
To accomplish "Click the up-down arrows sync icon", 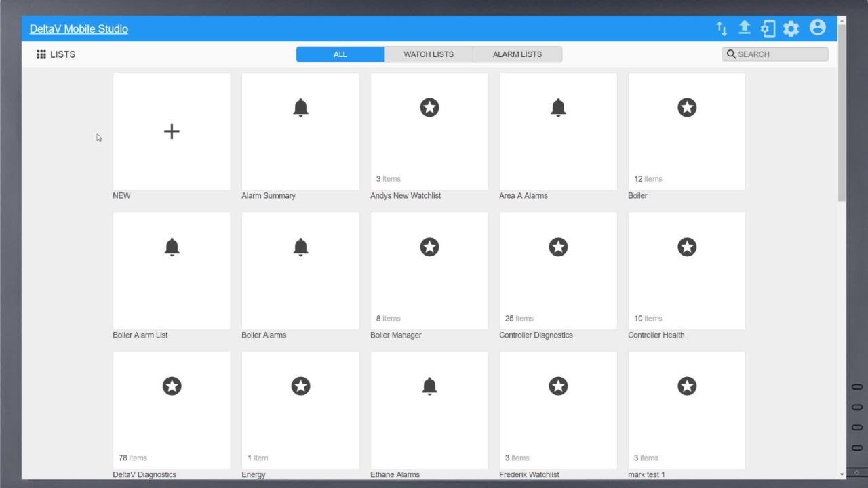I will click(x=722, y=28).
